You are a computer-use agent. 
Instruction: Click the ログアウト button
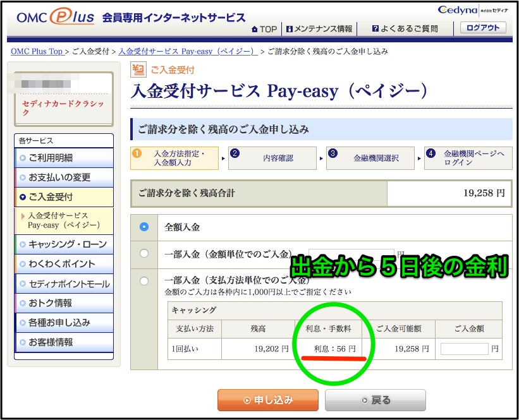click(483, 28)
